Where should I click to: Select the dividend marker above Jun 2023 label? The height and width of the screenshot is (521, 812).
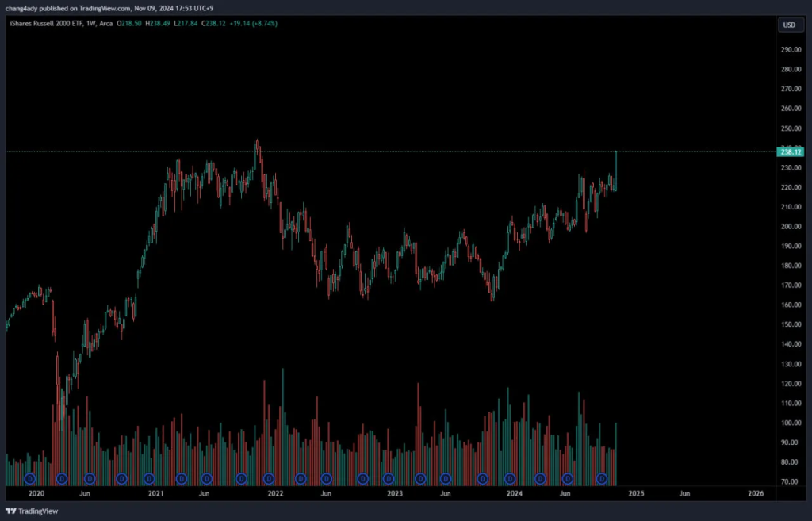[446, 479]
